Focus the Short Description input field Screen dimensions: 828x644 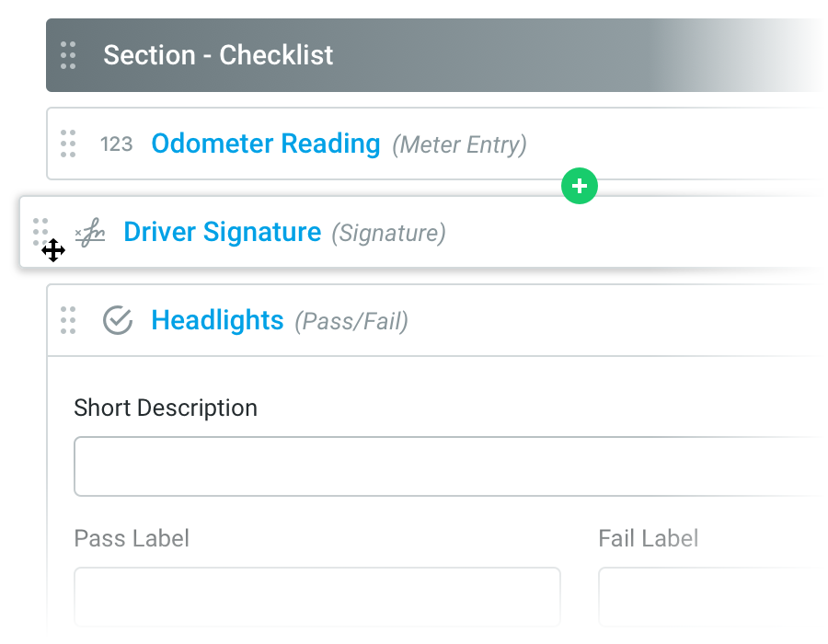point(442,466)
